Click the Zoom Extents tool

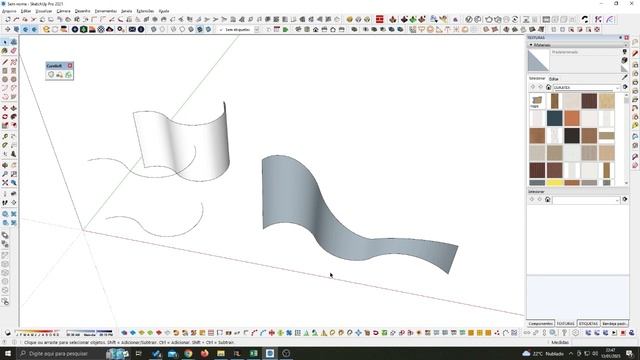tap(5, 182)
